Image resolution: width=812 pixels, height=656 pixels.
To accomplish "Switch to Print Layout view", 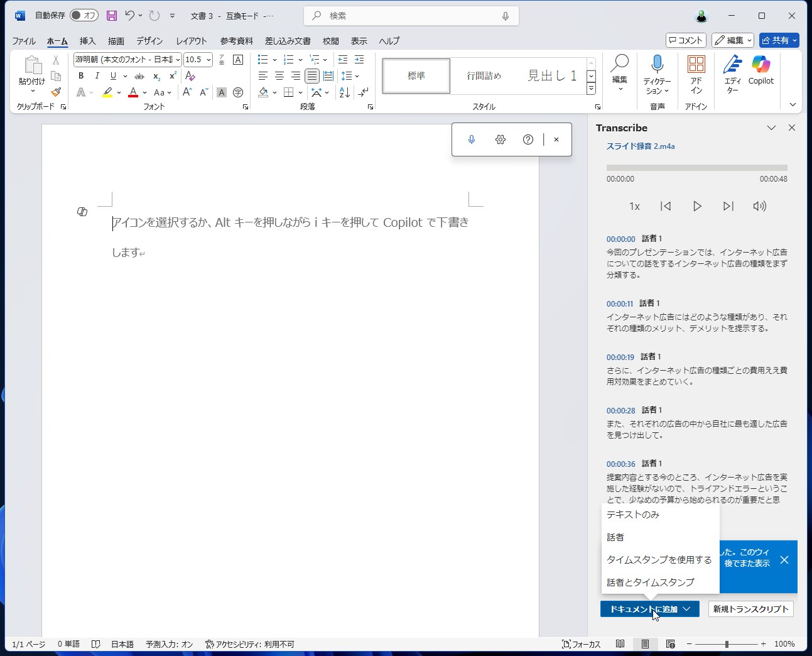I will (x=645, y=644).
